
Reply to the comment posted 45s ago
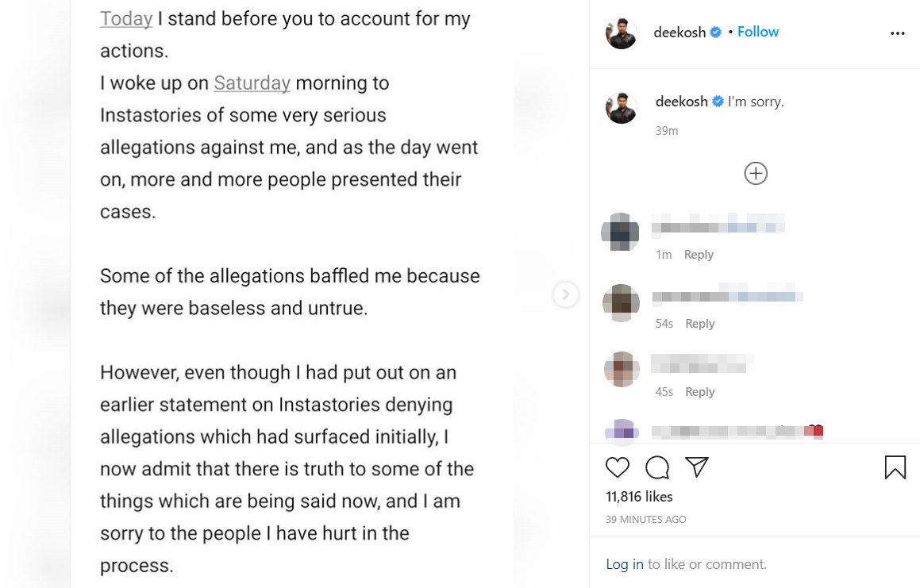coord(700,392)
